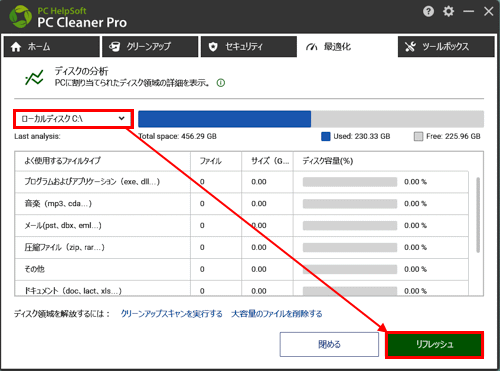The width and height of the screenshot is (500, 371).
Task: Click the リフレッシュ button
Action: pos(434,345)
